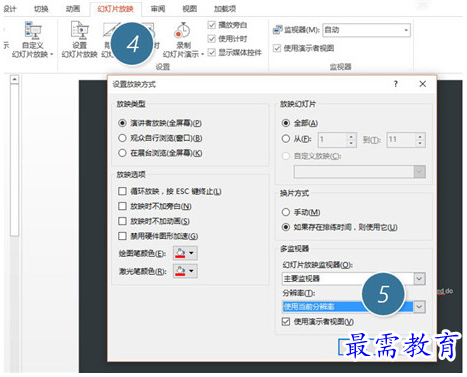Open the 自定义幻灯片放映 custom slide show icon

[x=33, y=31]
